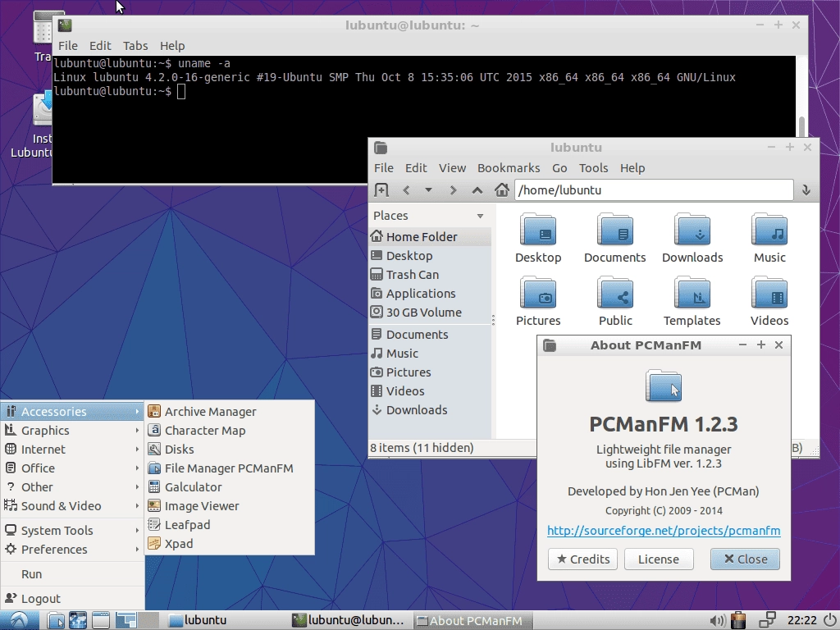Launch Disks from Accessories

pyautogui.click(x=230, y=450)
